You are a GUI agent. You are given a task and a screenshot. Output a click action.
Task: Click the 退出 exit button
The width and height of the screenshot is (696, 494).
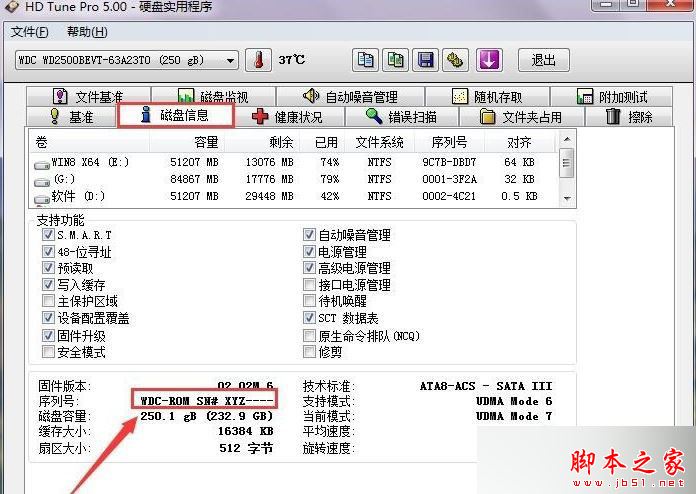544,60
